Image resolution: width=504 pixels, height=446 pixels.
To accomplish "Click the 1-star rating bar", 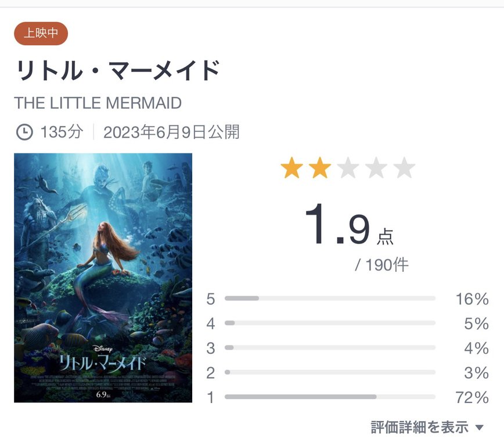I will 329,397.
